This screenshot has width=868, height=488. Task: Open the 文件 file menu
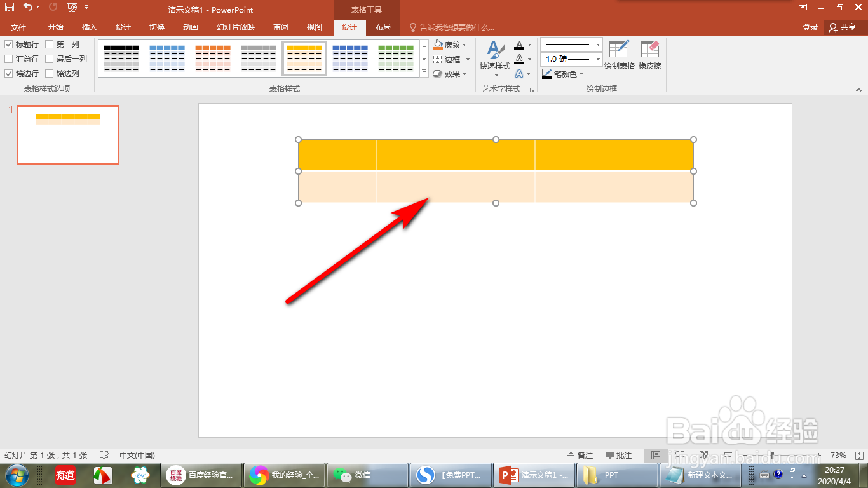pos(18,27)
